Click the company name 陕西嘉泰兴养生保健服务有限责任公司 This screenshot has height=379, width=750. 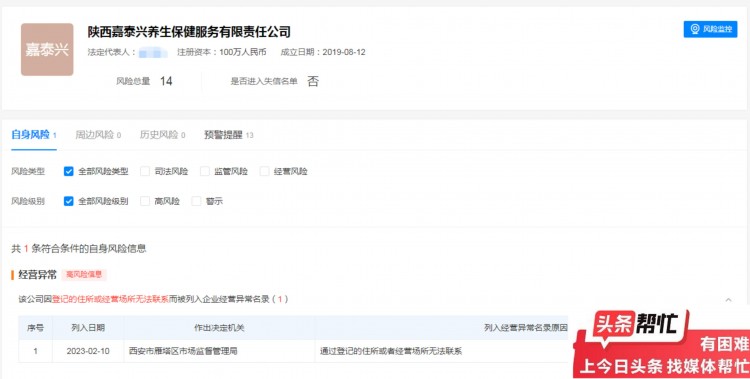(x=189, y=32)
